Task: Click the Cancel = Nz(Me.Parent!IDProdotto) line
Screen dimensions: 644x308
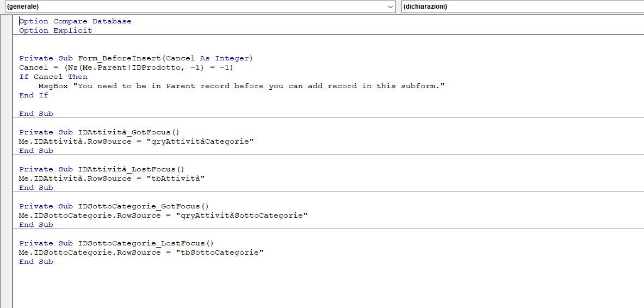Action: [126, 67]
